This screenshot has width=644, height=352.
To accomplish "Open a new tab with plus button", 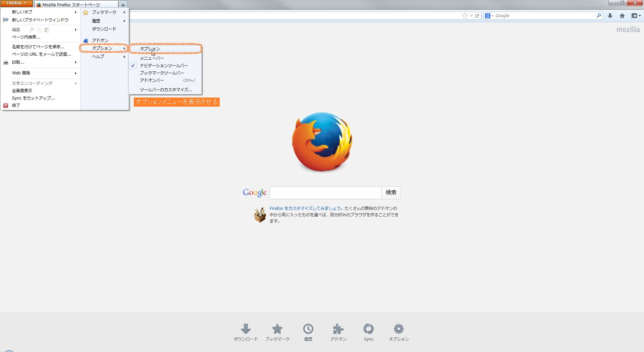I will click(123, 5).
